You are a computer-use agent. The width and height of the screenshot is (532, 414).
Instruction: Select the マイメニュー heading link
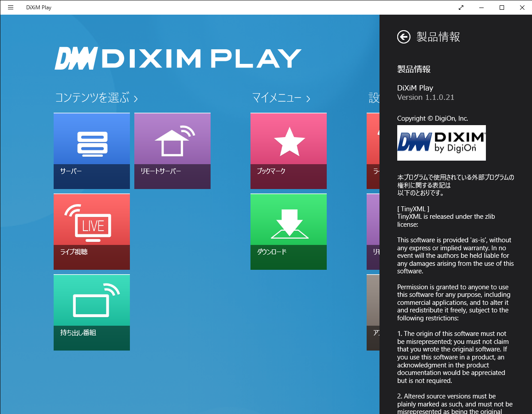point(275,98)
